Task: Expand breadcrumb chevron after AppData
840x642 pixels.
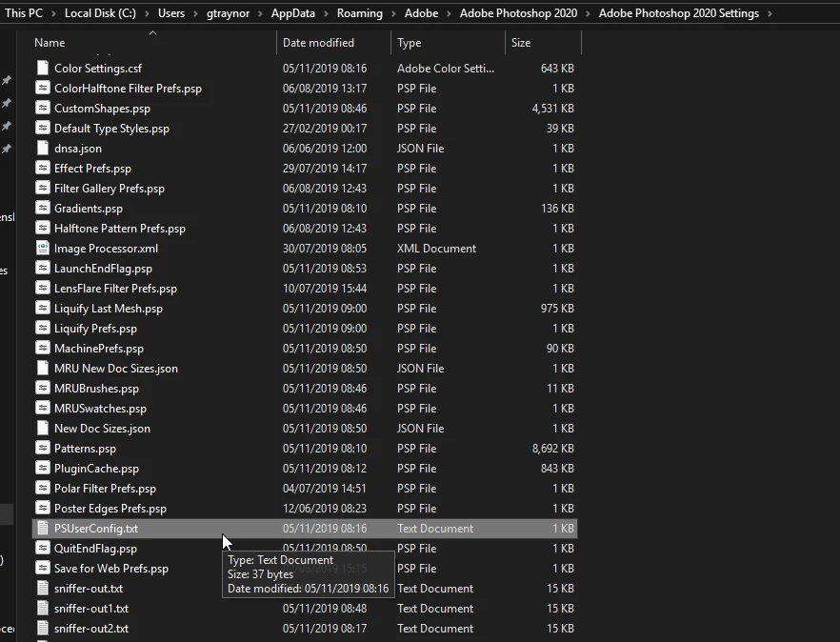Action: (x=326, y=13)
